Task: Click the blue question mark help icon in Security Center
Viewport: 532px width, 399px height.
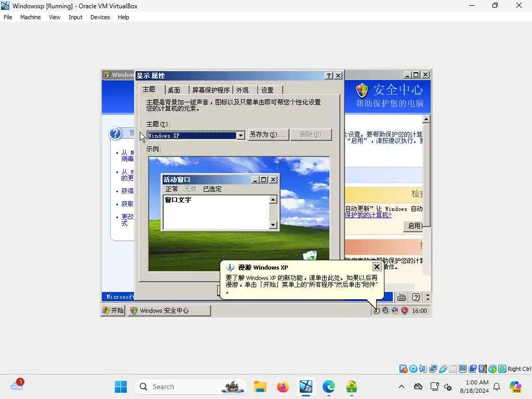Action: (115, 134)
